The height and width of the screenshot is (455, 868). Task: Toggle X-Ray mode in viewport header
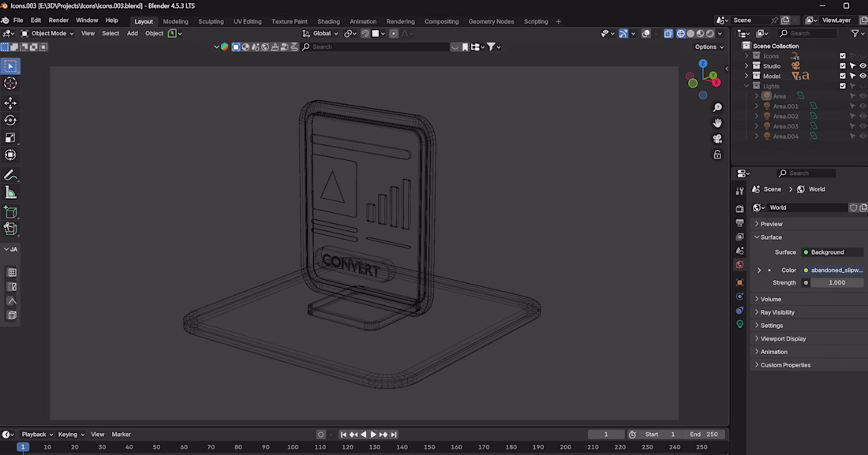(x=668, y=34)
